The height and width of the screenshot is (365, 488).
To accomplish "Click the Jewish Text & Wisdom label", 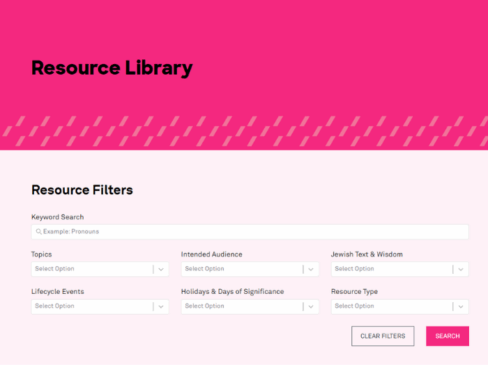I will (x=367, y=254).
